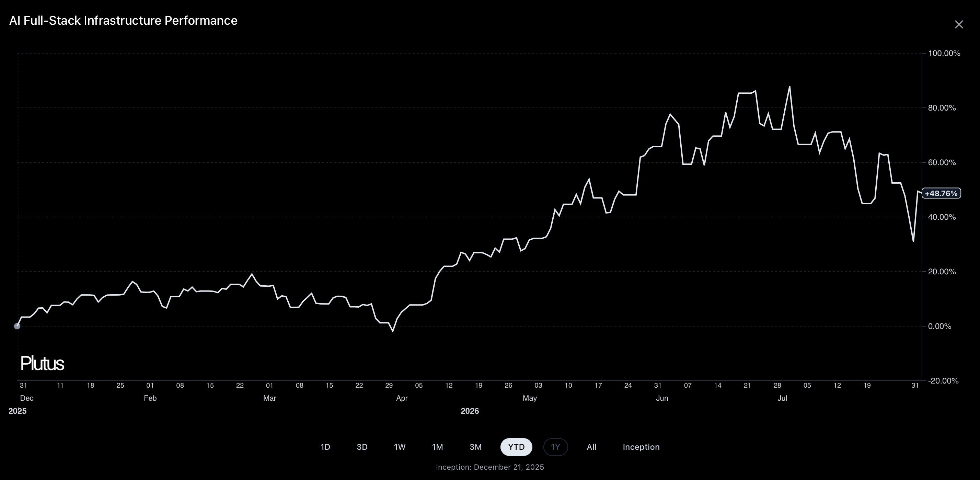980x480 pixels.
Task: Click the Mar month label
Action: pyautogui.click(x=270, y=398)
